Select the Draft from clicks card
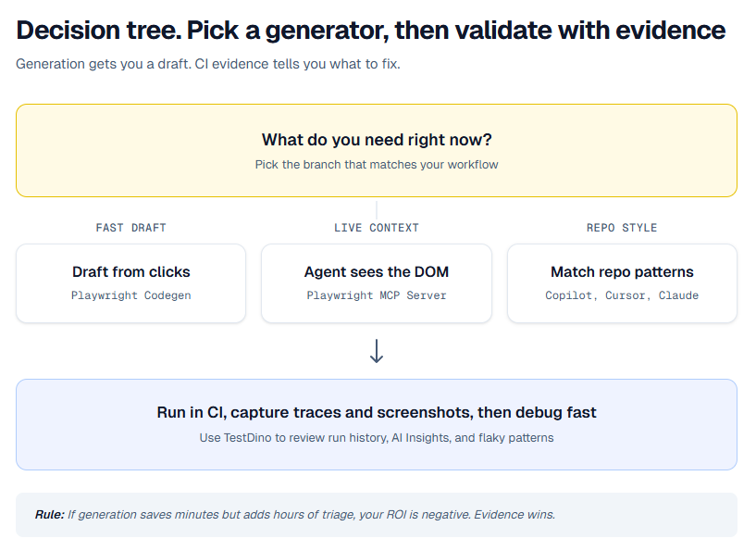This screenshot has height=551, width=756. (130, 282)
